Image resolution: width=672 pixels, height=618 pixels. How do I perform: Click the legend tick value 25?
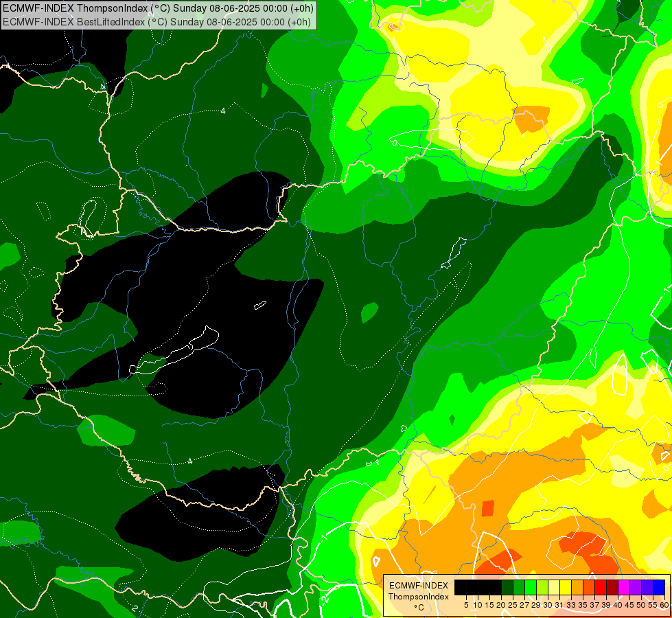point(513,605)
